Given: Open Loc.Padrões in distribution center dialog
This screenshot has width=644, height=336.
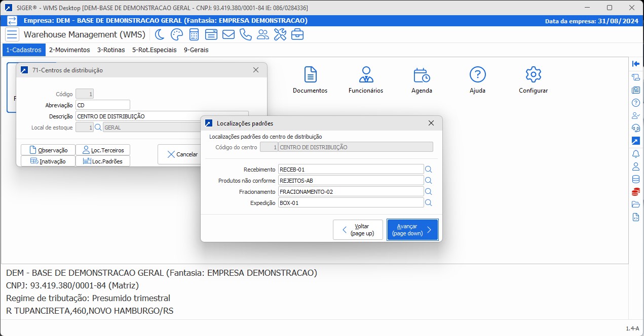Looking at the screenshot, I should click(x=103, y=161).
